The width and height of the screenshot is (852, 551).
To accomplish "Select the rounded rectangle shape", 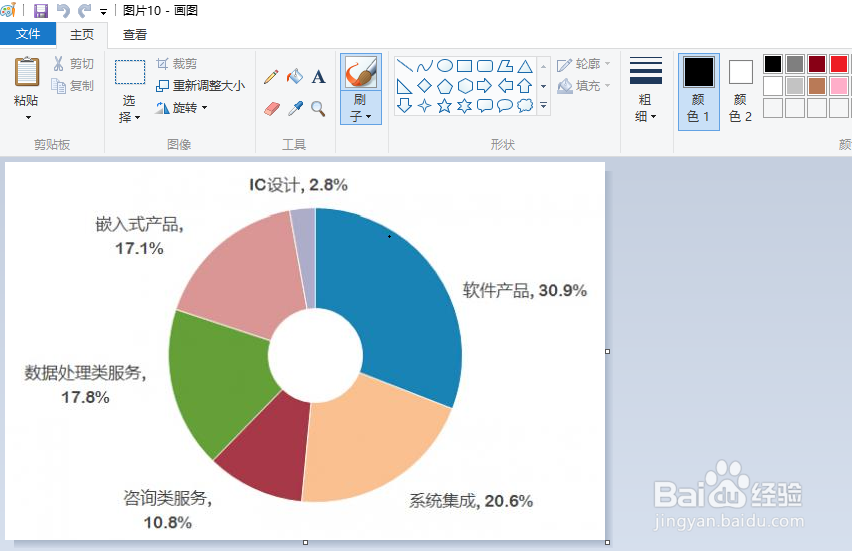I will [485, 66].
